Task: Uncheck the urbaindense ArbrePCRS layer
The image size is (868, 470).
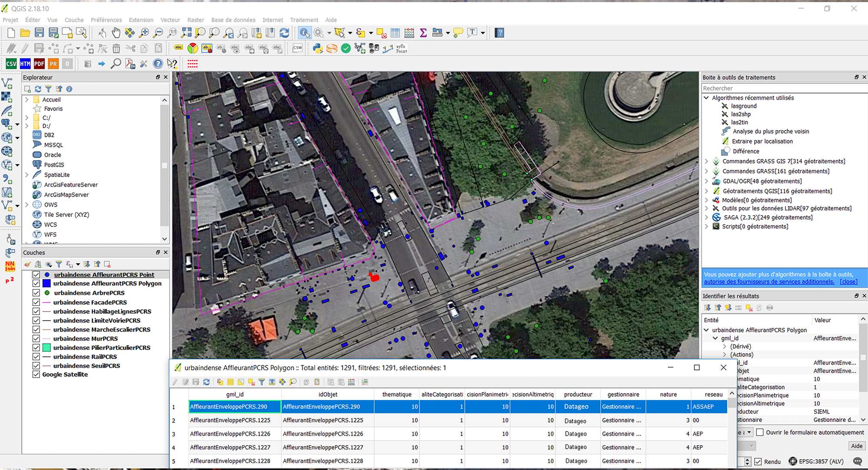Action: click(x=36, y=293)
